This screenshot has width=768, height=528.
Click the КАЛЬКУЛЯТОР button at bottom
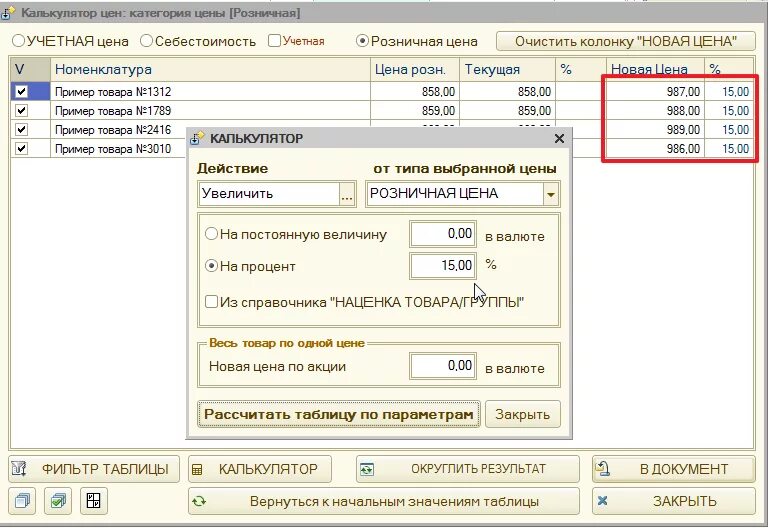click(x=260, y=469)
